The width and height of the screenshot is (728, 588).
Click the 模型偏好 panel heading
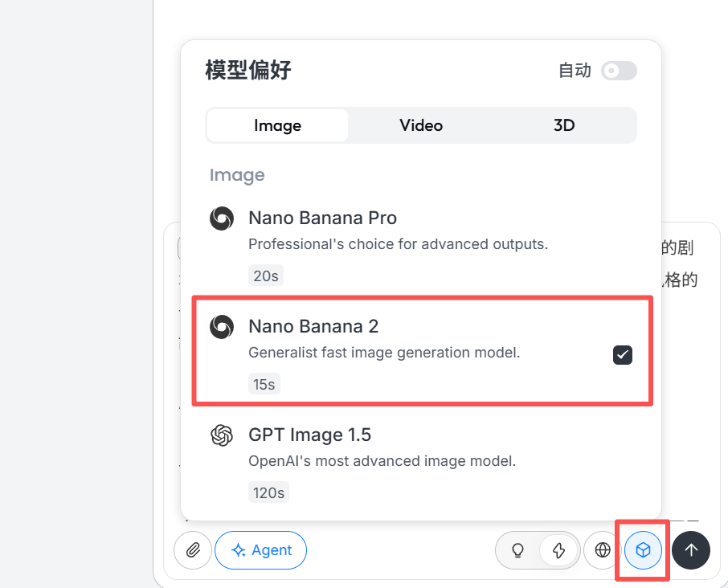248,71
